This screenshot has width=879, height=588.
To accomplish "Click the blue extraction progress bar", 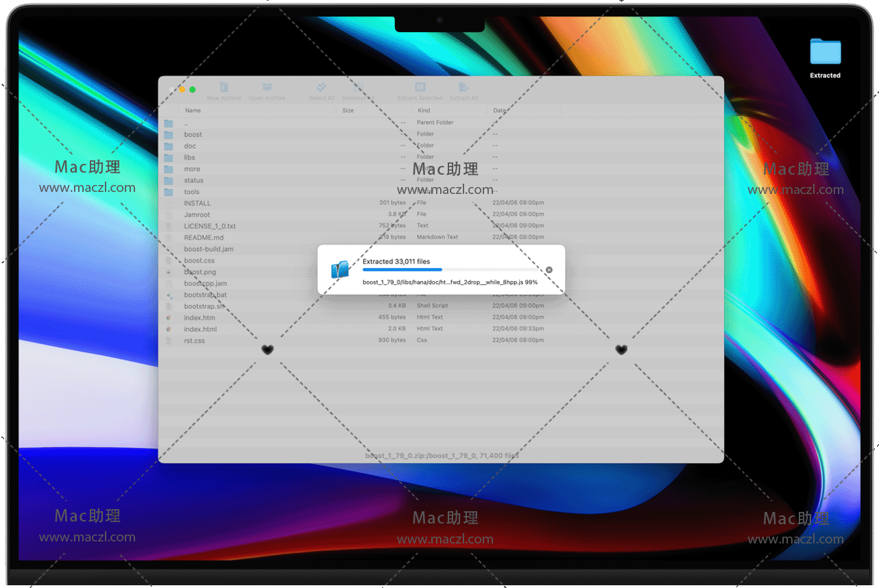I will (x=402, y=270).
